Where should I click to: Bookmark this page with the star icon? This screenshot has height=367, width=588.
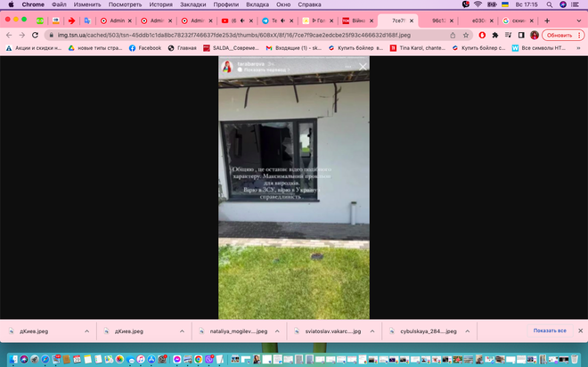click(x=466, y=35)
